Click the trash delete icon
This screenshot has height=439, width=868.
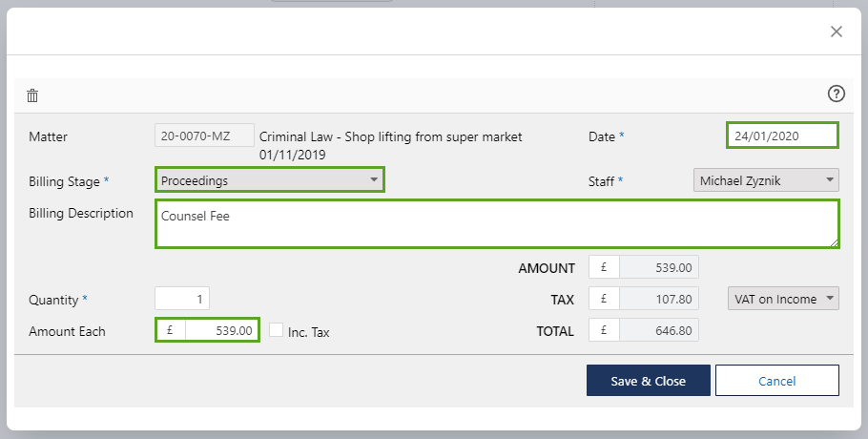click(32, 94)
